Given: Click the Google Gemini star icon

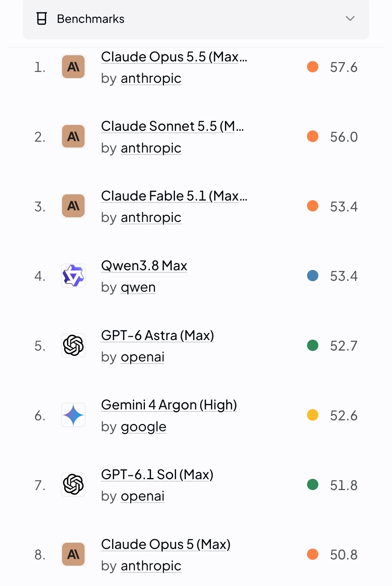Looking at the screenshot, I should (73, 415).
